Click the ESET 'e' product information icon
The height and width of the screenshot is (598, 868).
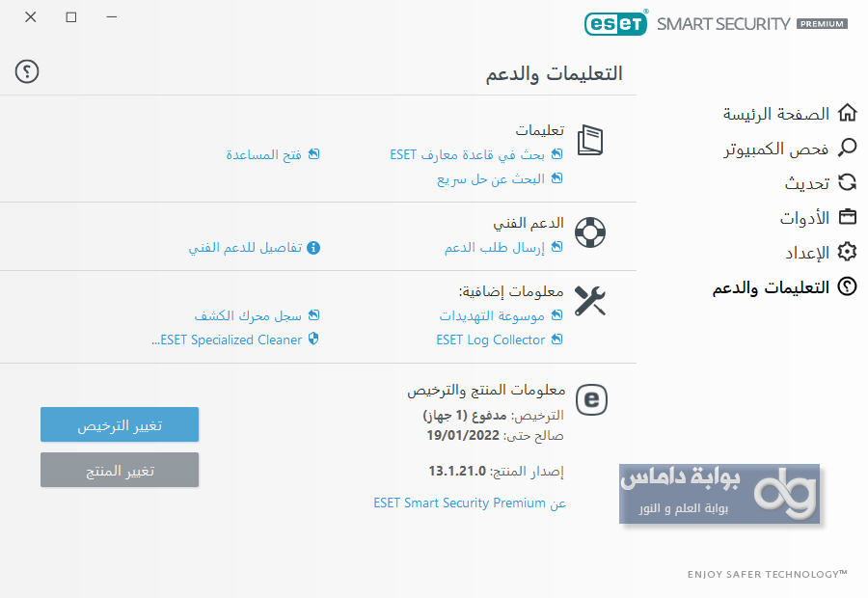[x=591, y=399]
